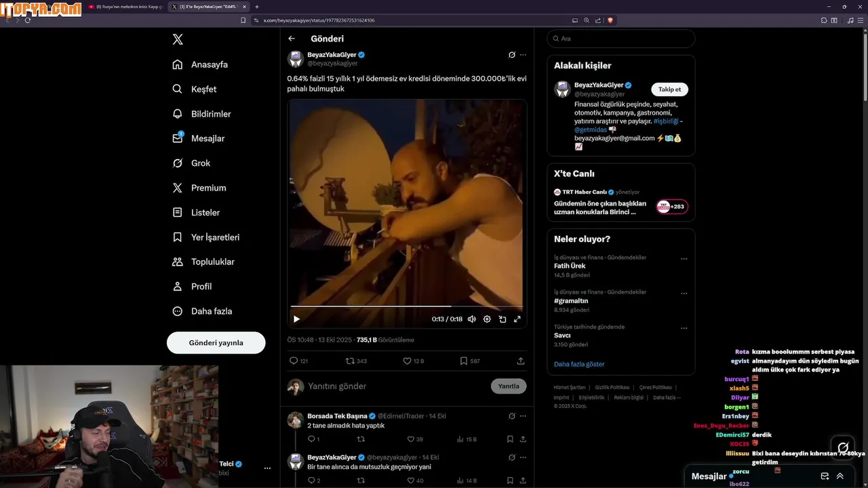868x488 pixels.
Task: Open the Telci account switcher menu
Action: click(267, 468)
